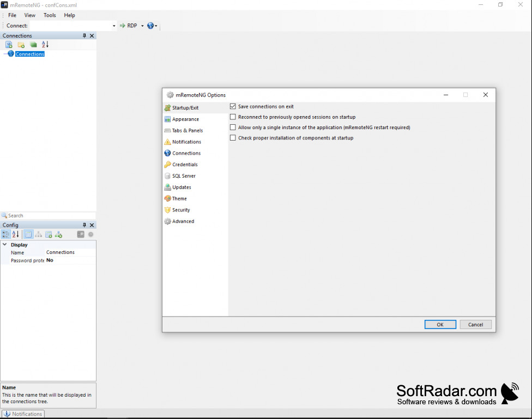Close the Config panel
The width and height of the screenshot is (532, 419).
[x=92, y=225]
